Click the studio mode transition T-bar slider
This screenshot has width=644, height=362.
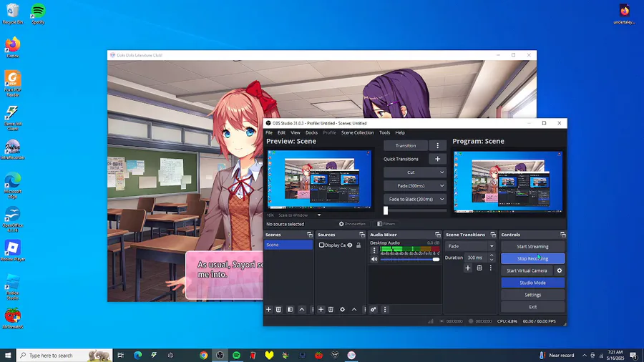pos(415,210)
